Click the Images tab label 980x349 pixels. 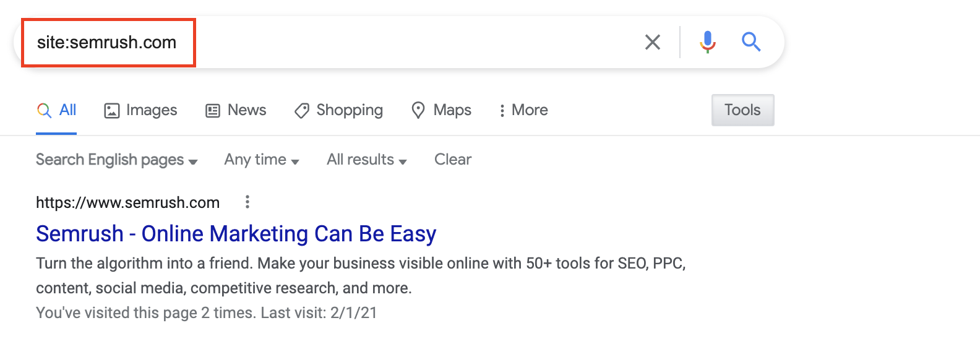tap(152, 110)
